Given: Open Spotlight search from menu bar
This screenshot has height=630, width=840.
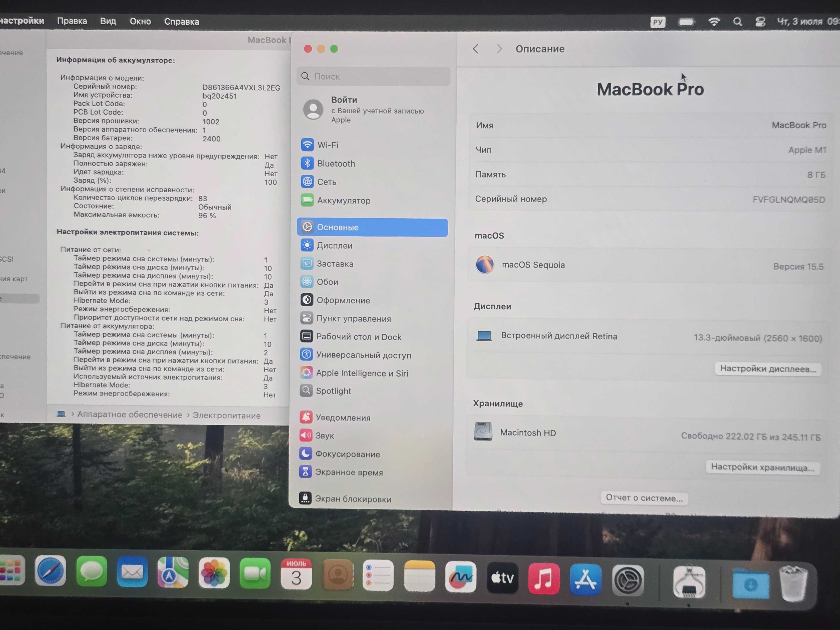Looking at the screenshot, I should pyautogui.click(x=738, y=22).
